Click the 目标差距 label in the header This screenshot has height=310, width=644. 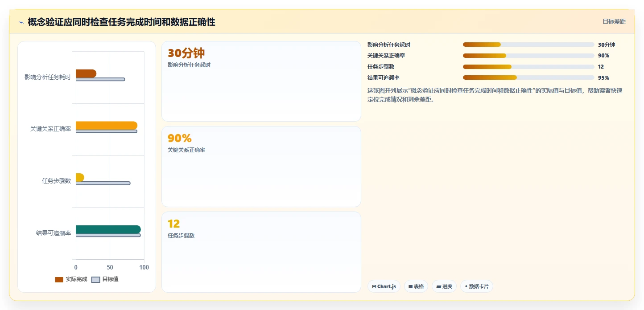coord(614,21)
